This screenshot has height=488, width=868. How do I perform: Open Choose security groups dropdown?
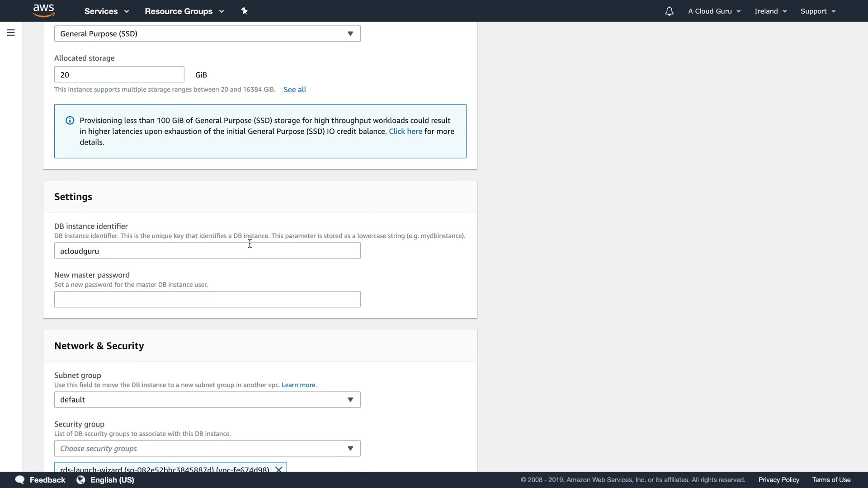pos(207,449)
